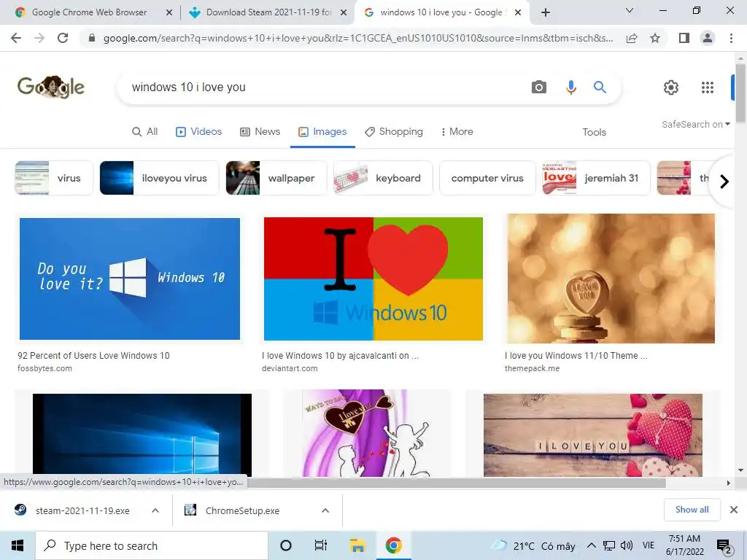Expand the More search options
The height and width of the screenshot is (560, 747).
pyautogui.click(x=457, y=132)
